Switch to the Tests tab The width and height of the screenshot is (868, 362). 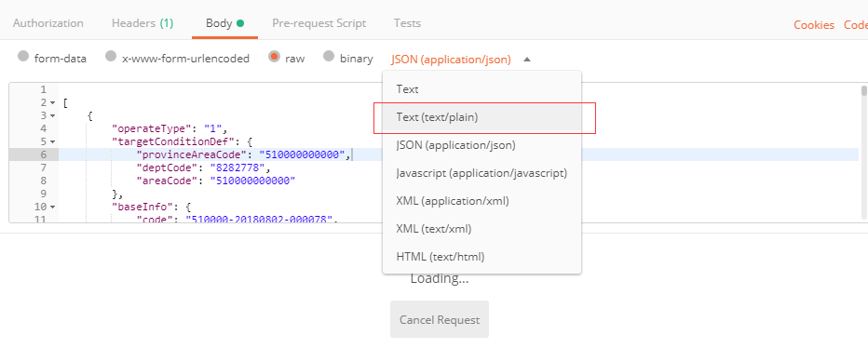407,23
